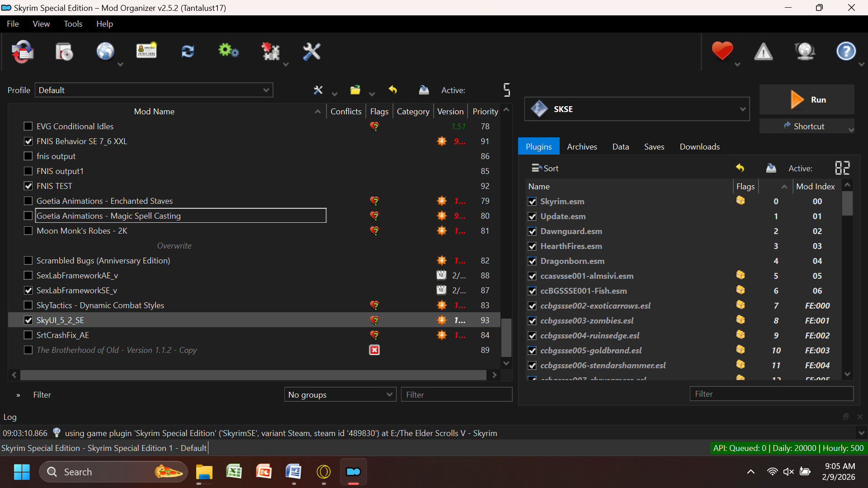
Task: Open the View menu
Action: coord(41,24)
